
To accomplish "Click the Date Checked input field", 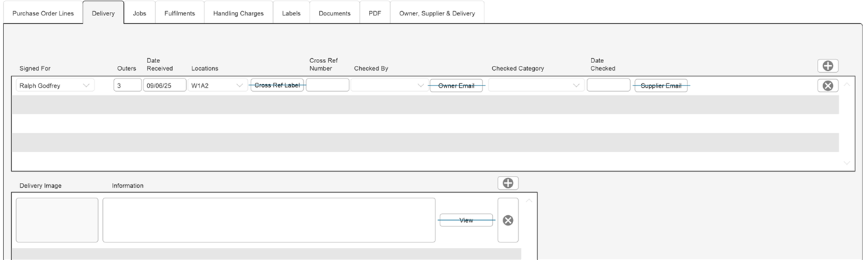I will coord(608,85).
